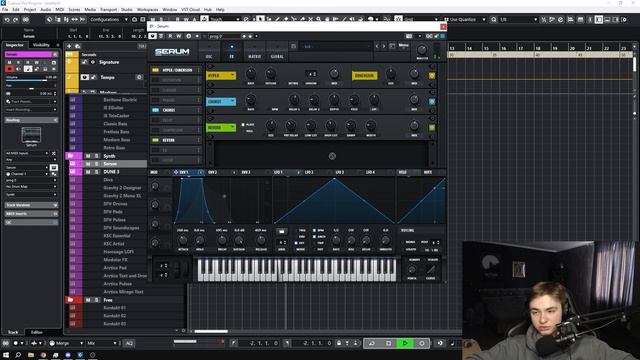This screenshot has height=360, width=640.
Task: Open the search magnifier in Cubase toolbar
Action: click(494, 20)
